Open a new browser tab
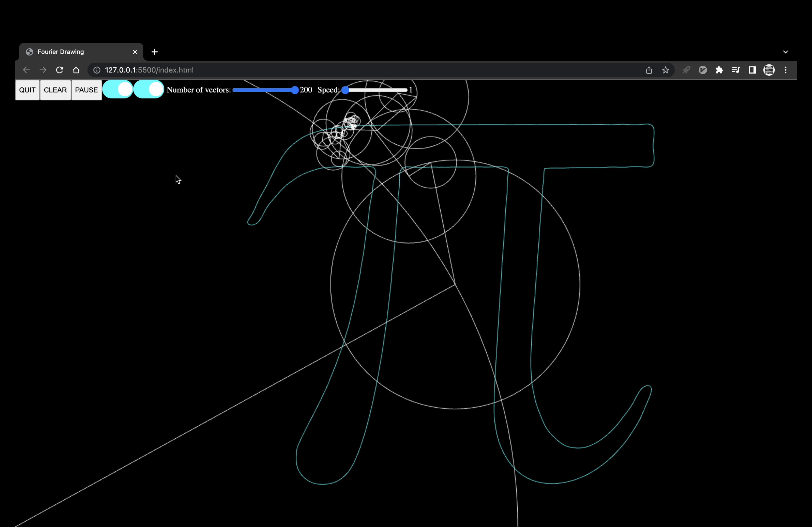Viewport: 812px width, 527px height. click(x=155, y=52)
